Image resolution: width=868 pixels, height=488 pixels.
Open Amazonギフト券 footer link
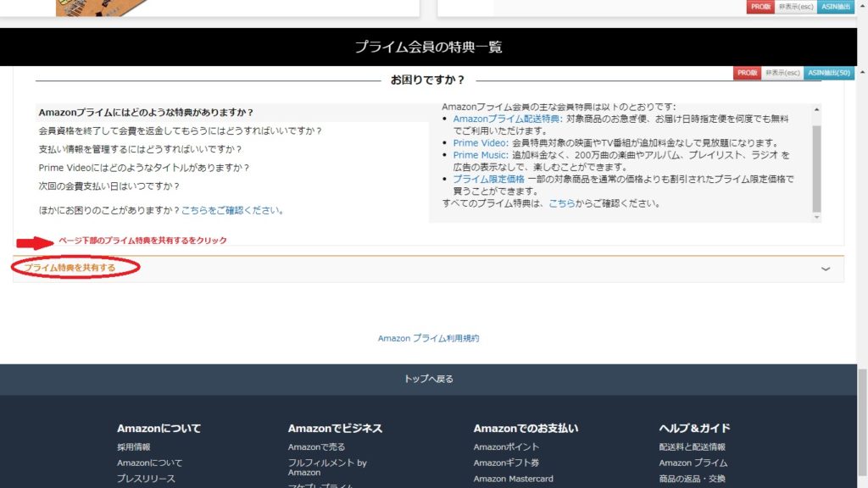pyautogui.click(x=506, y=463)
